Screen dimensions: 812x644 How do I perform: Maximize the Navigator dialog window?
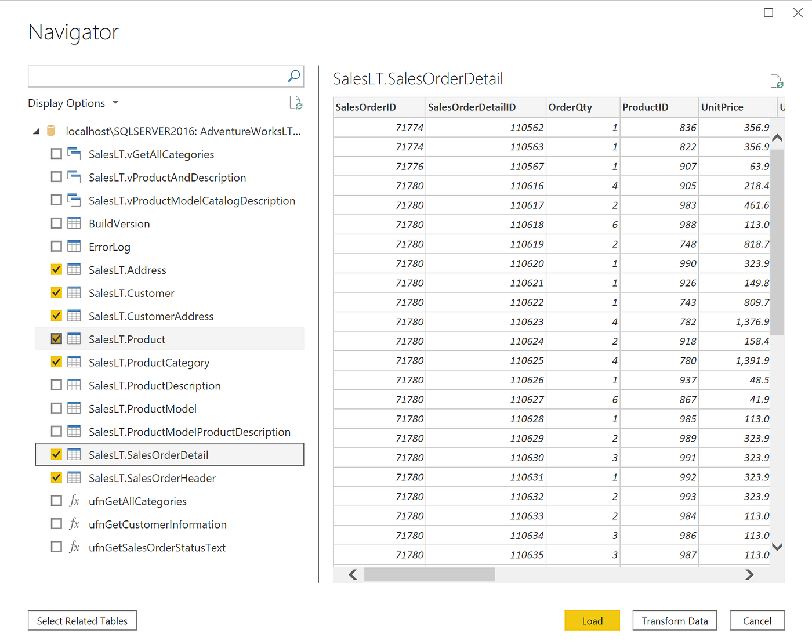768,13
